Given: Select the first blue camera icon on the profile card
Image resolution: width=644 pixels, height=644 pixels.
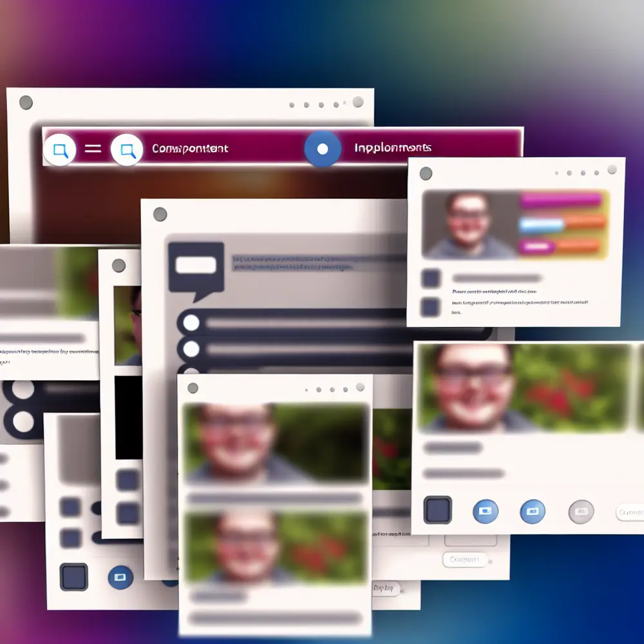Looking at the screenshot, I should pos(485,511).
